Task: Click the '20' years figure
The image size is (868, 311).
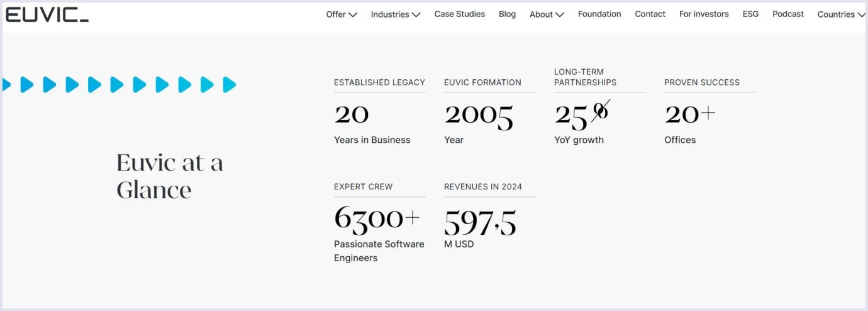Action: point(352,115)
